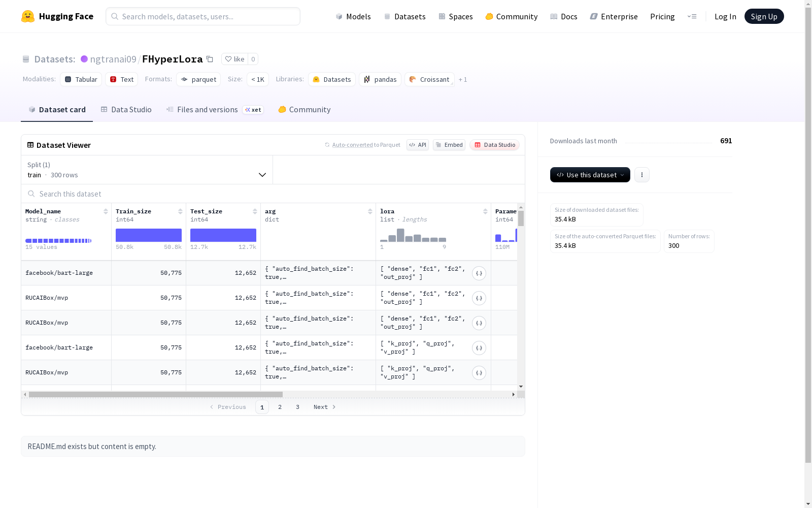Sort by the Test_size column
Screen dimensions: 812x508
255,211
